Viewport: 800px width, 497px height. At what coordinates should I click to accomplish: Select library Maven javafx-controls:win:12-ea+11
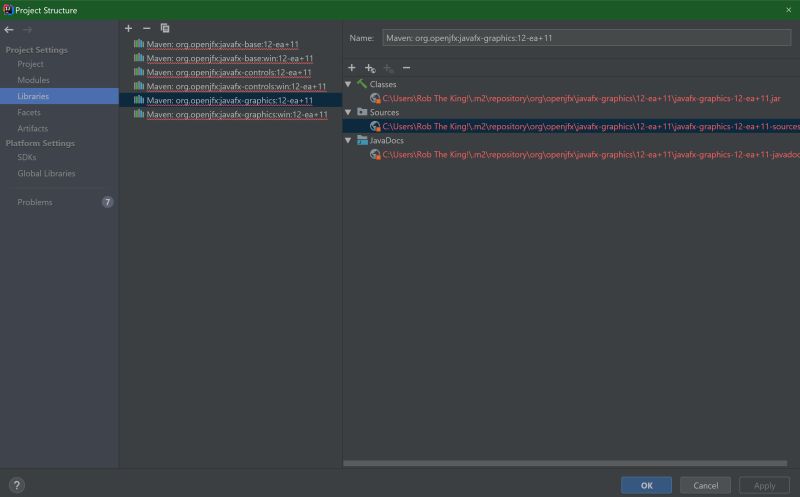pos(236,86)
